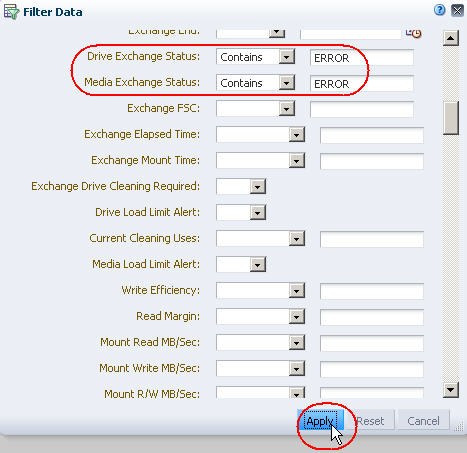The height and width of the screenshot is (453, 467).
Task: Click Mount Write MB/Sec value field
Action: 372,369
